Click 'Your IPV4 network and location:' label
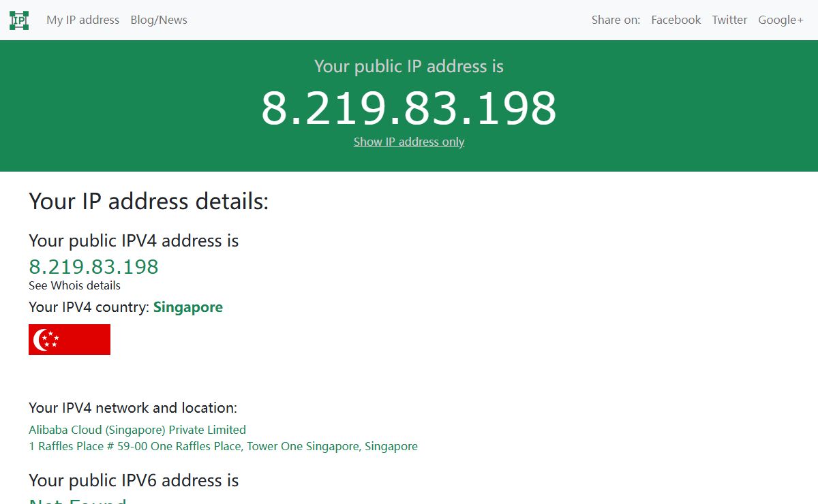818x504 pixels. [133, 408]
